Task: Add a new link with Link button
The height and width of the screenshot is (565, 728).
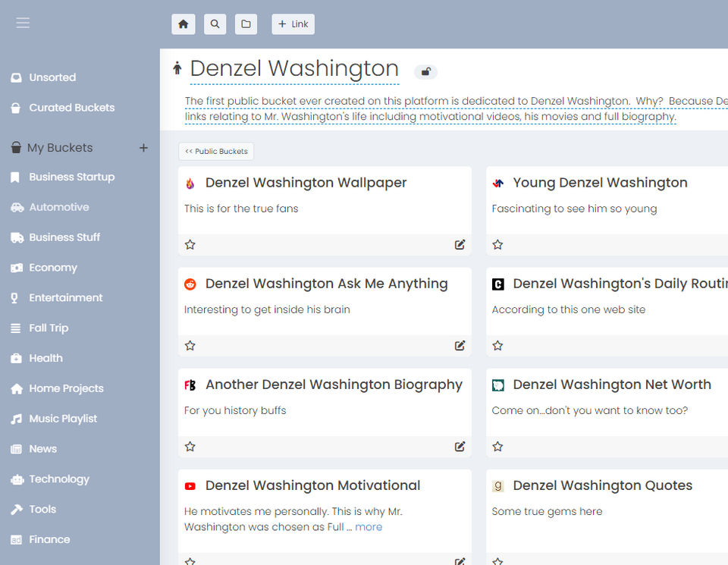Action: point(293,24)
